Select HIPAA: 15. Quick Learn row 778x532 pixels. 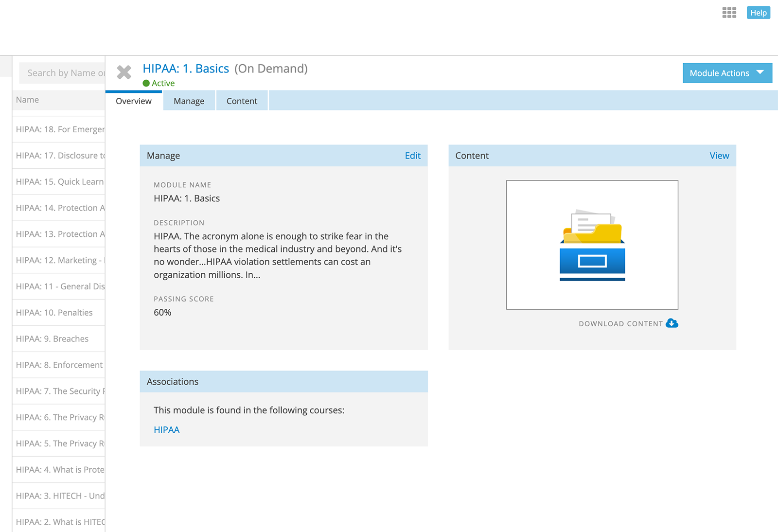pos(59,182)
